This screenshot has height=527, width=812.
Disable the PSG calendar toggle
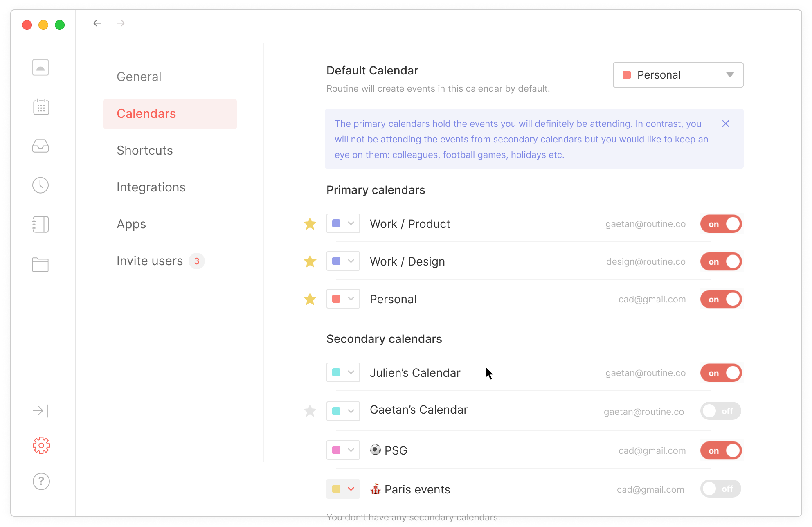pos(721,450)
